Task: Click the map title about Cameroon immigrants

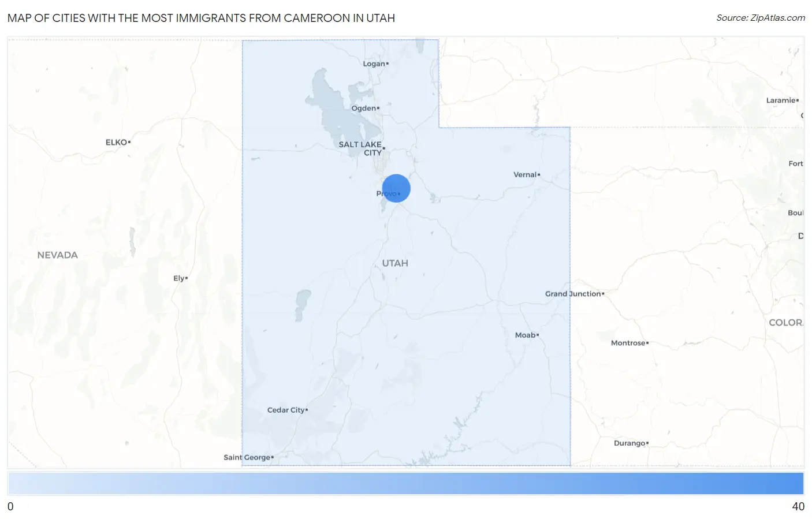Action: coord(201,18)
